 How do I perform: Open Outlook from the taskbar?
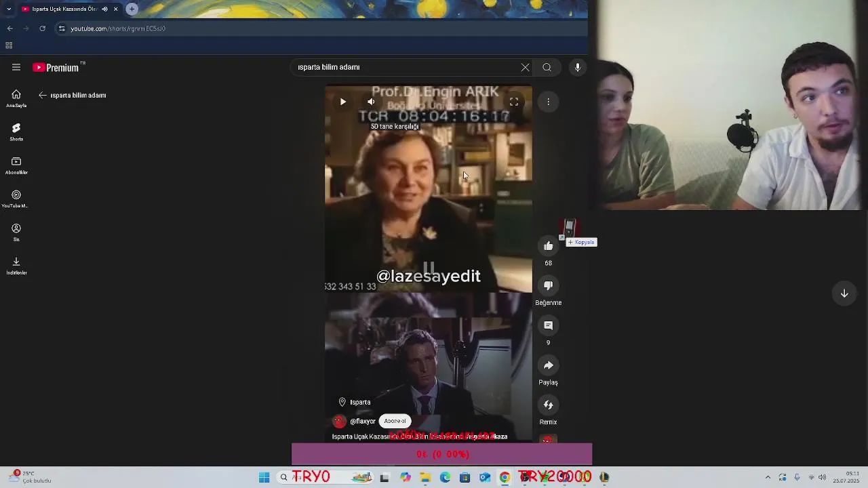(485, 478)
